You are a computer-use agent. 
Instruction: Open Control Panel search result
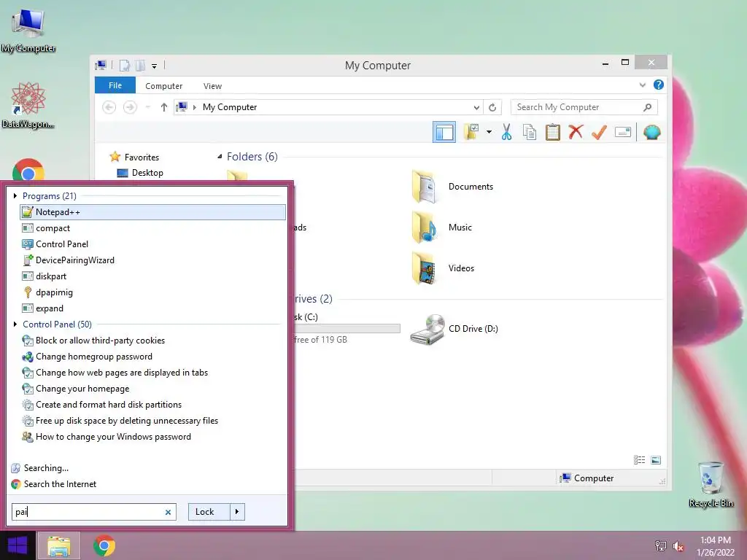pos(55,244)
